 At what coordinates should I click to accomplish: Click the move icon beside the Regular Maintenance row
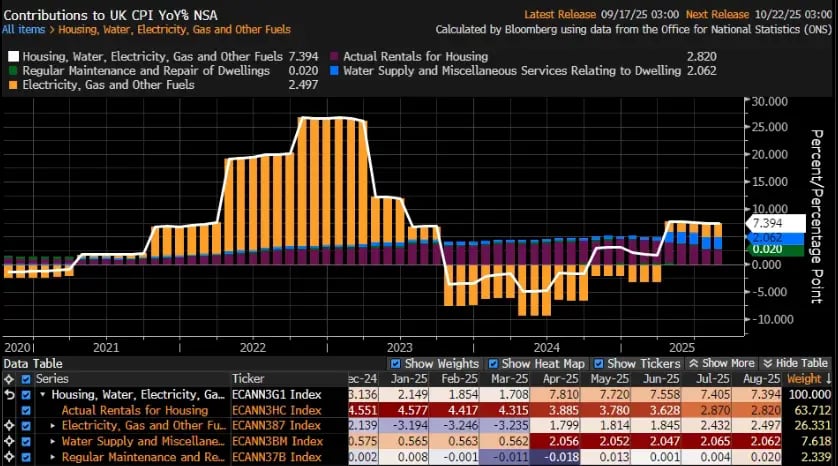pyautogui.click(x=10, y=457)
